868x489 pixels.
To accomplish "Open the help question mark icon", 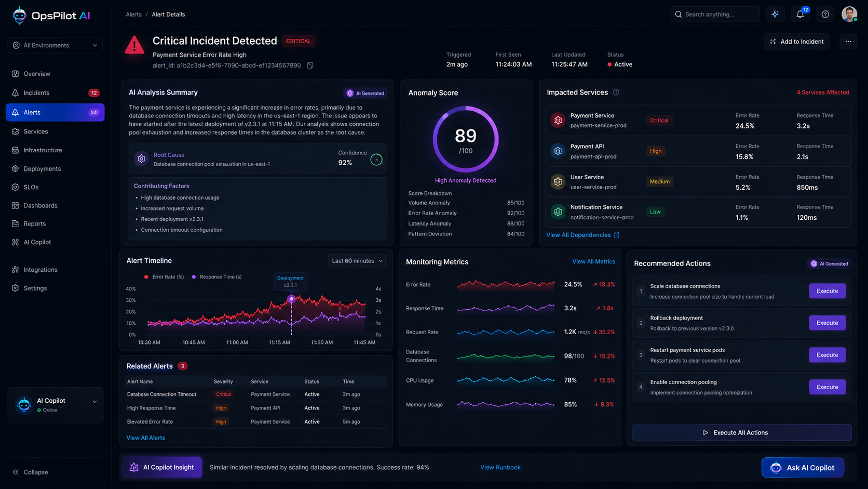I will point(825,14).
